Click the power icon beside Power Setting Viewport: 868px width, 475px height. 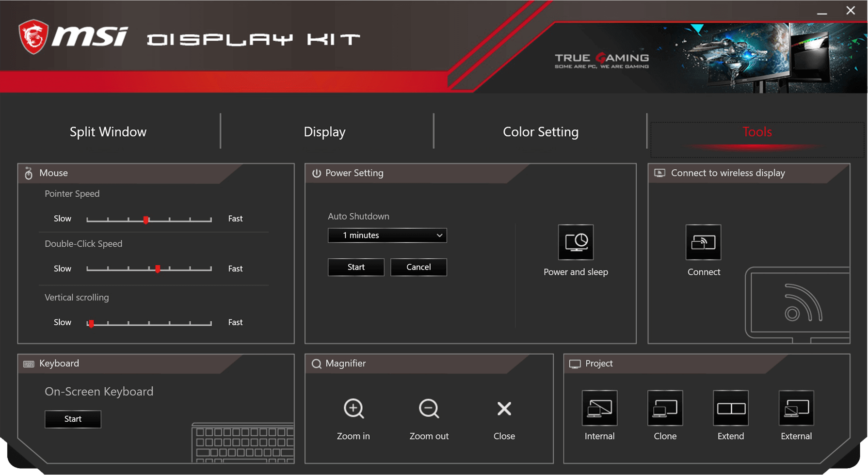[316, 173]
